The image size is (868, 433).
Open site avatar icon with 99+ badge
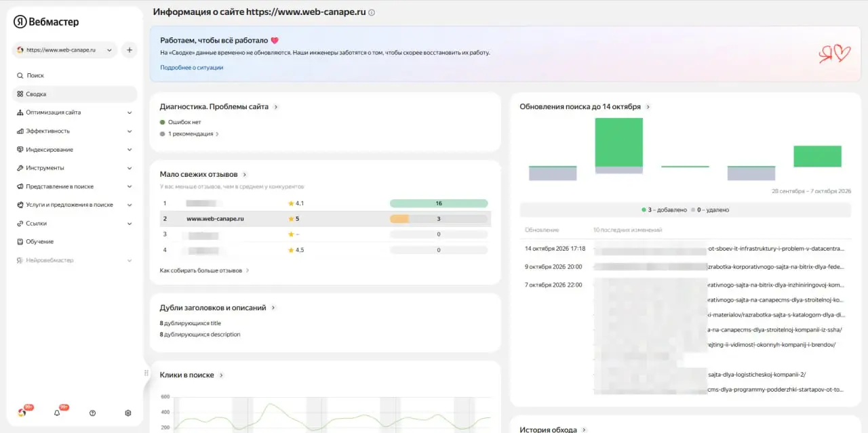tap(24, 412)
